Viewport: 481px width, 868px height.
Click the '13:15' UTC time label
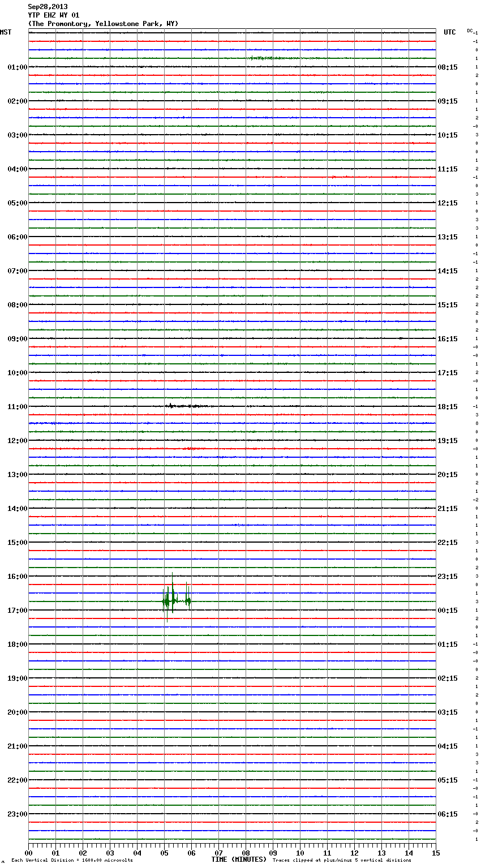point(448,237)
